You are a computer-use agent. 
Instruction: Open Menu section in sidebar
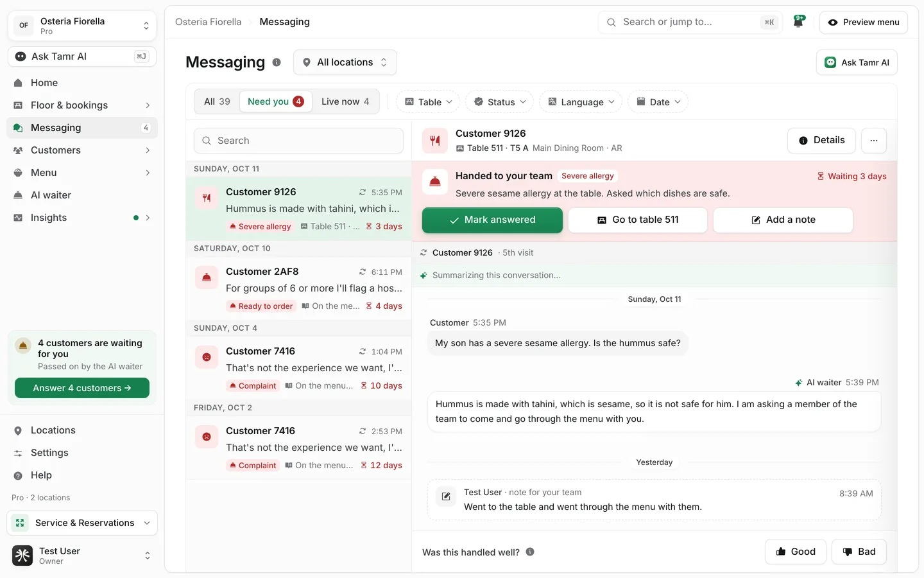tap(82, 173)
